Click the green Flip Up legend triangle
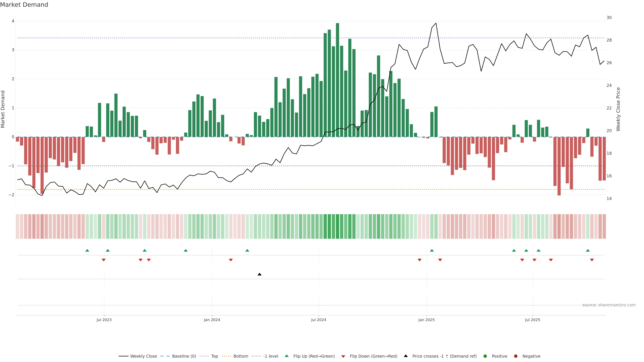Screen dimensions: 644x362 point(286,356)
